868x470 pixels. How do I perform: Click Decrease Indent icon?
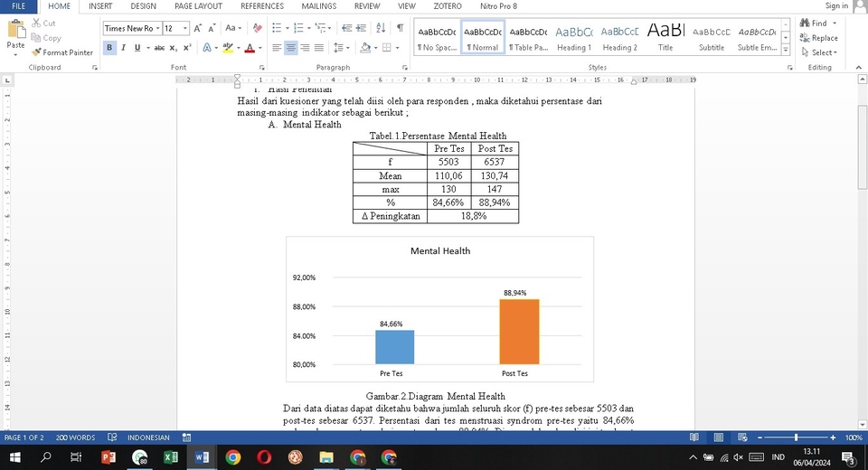(x=346, y=28)
